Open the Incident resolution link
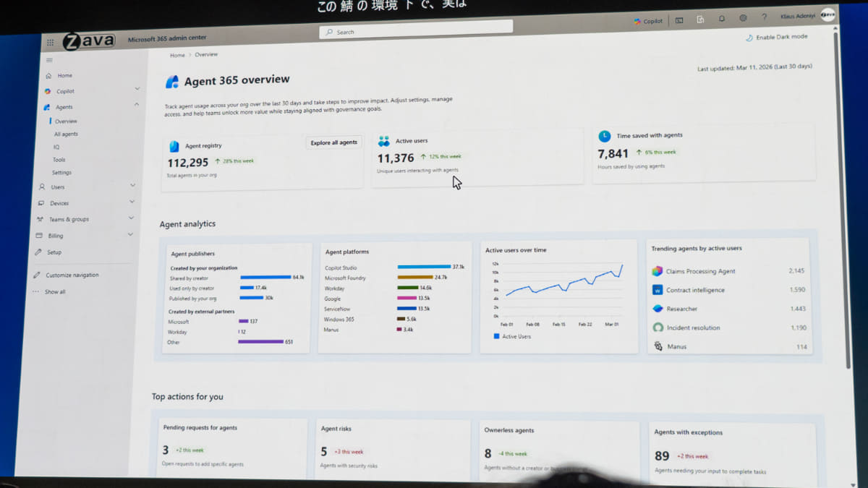Viewport: 868px width, 488px height. (x=693, y=328)
